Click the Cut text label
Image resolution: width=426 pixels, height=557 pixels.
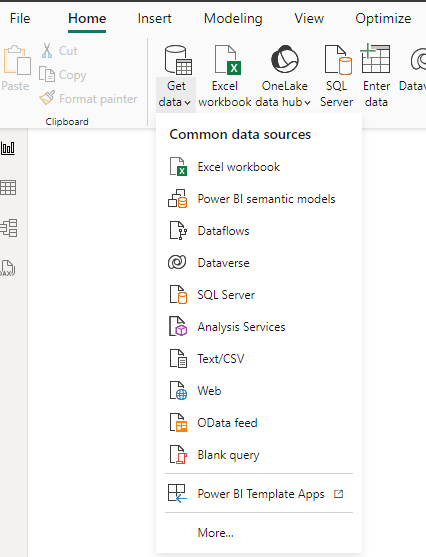click(x=68, y=50)
